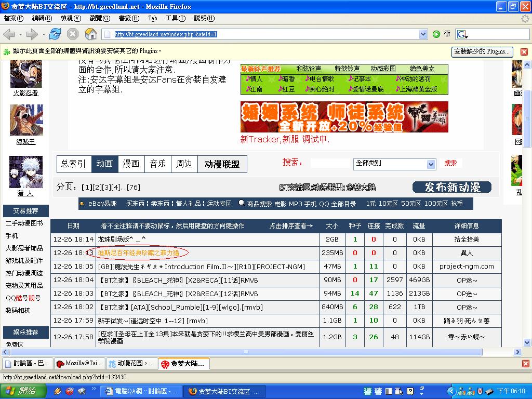Close the missing plugins notification bar
532x399 pixels.
pos(524,52)
